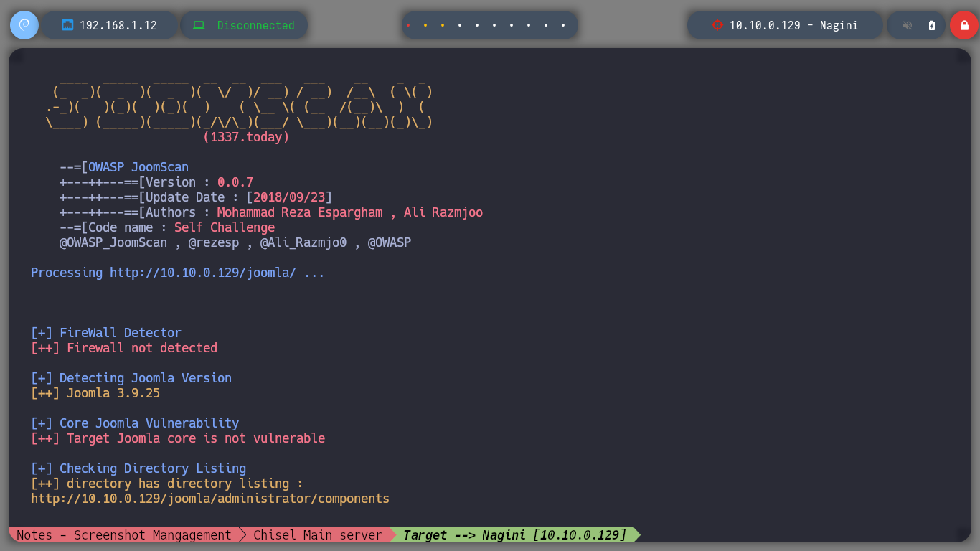The width and height of the screenshot is (980, 551).
Task: Click the Joomla 3.9.25 result line
Action: [x=95, y=393]
